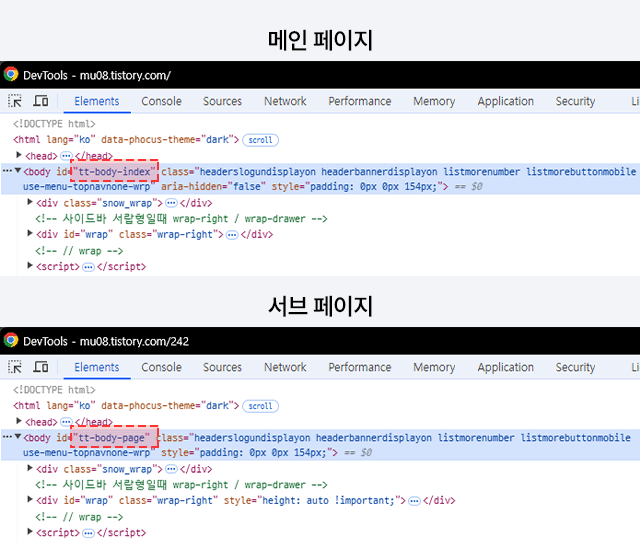The height and width of the screenshot is (542, 640).
Task: Click snow_wrap ellipsis button in mu08.tistory.com/ DevTools
Action: click(x=171, y=203)
